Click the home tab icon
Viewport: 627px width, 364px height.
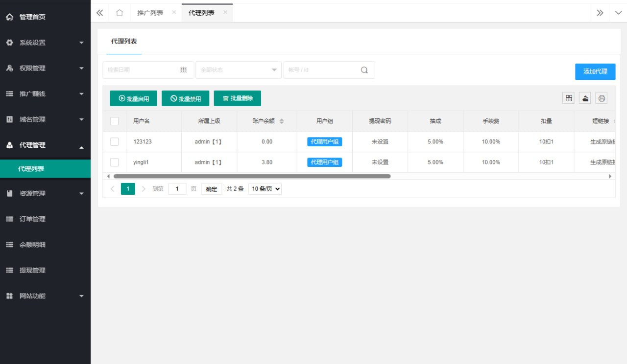tap(119, 13)
